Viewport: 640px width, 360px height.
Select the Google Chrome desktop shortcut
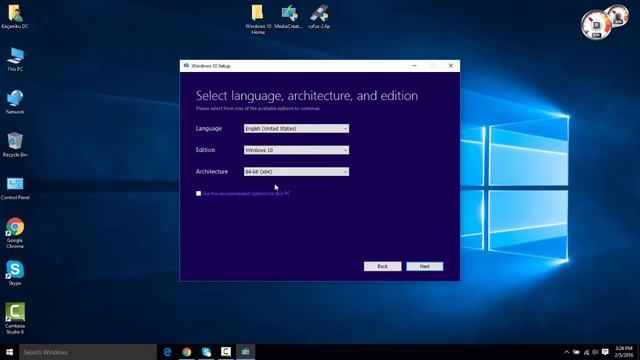pos(15,232)
